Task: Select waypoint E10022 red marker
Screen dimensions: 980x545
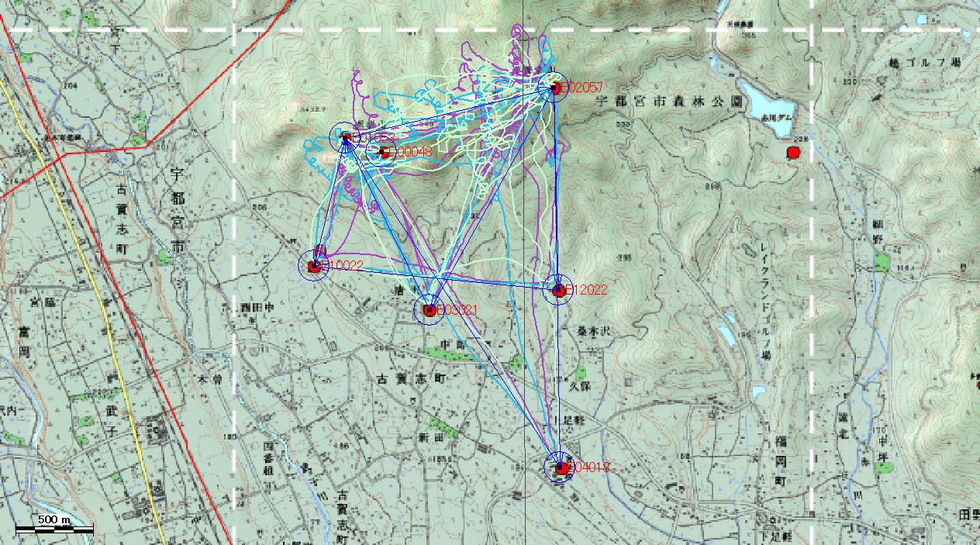Action: (x=315, y=266)
